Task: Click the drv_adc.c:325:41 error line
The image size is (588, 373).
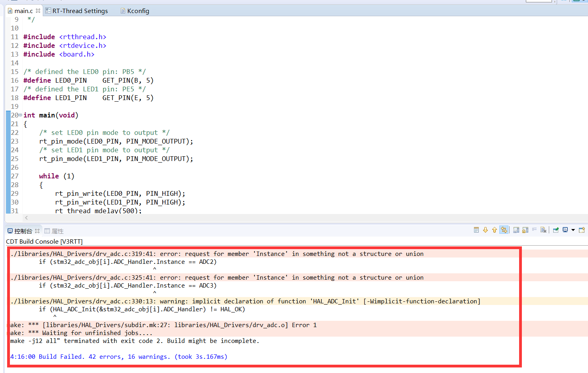Action: (x=217, y=278)
